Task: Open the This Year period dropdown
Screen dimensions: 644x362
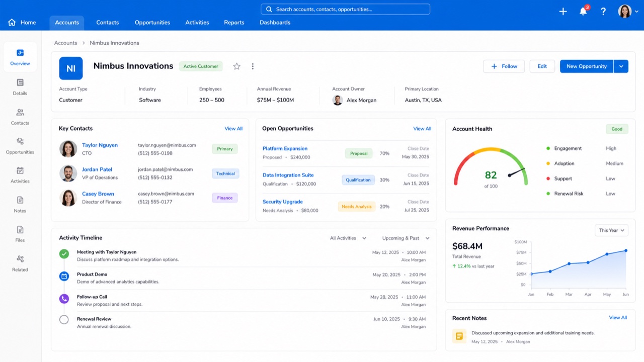Action: pos(611,230)
